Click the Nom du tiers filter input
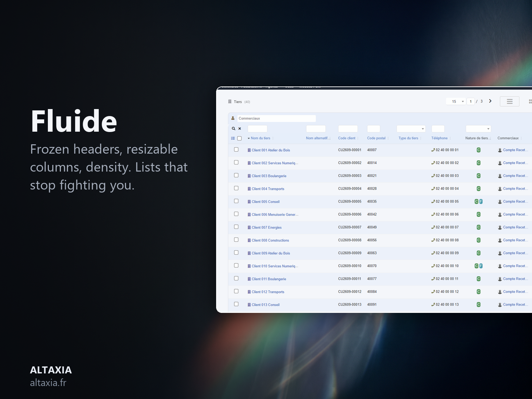 (257, 129)
